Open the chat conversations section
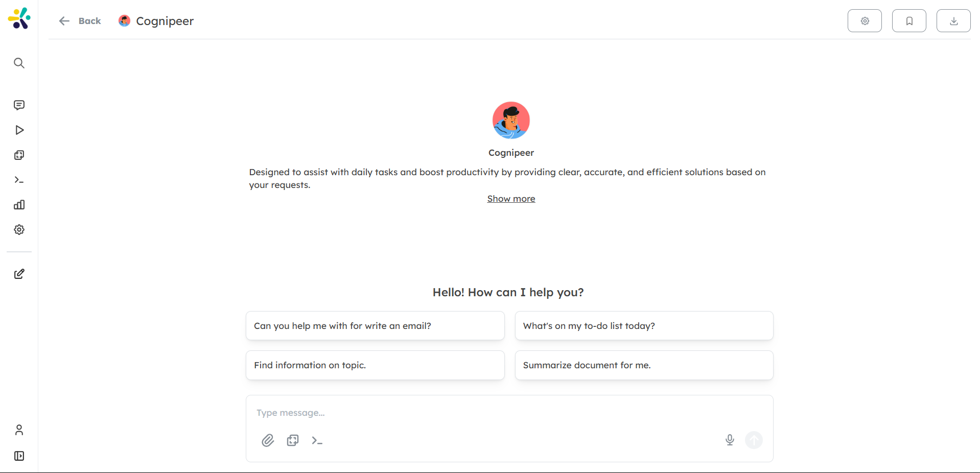Screen dimensions: 980x473 (x=19, y=105)
